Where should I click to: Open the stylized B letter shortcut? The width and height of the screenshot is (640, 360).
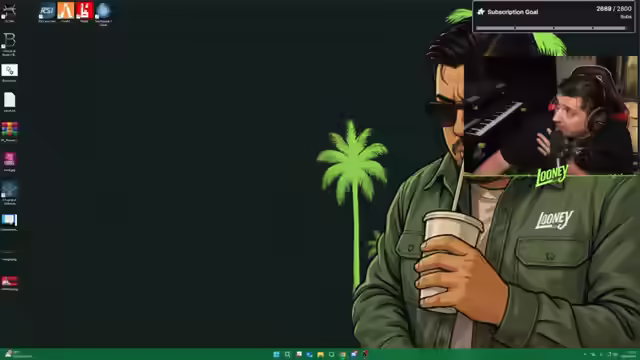[9, 44]
